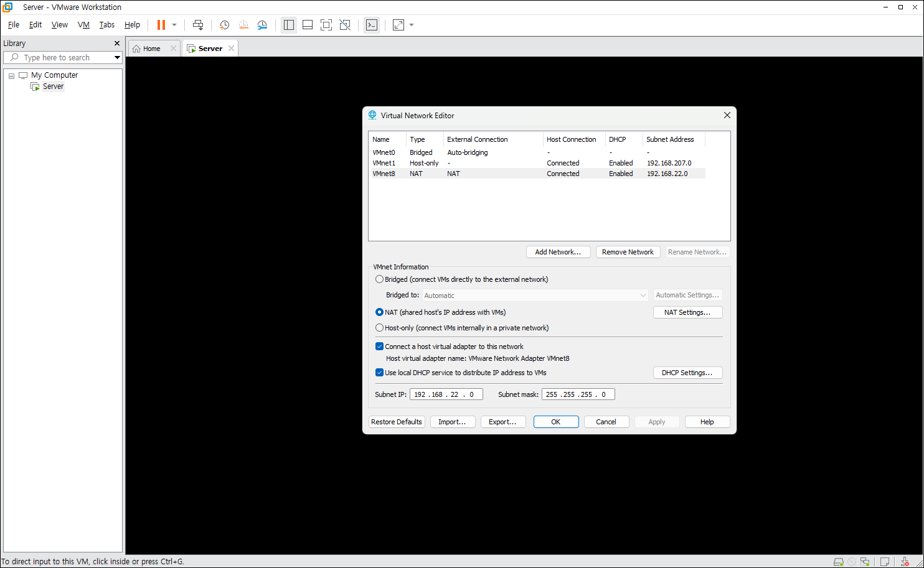Select the NAT radio button
Image resolution: width=924 pixels, height=568 pixels.
click(x=379, y=312)
